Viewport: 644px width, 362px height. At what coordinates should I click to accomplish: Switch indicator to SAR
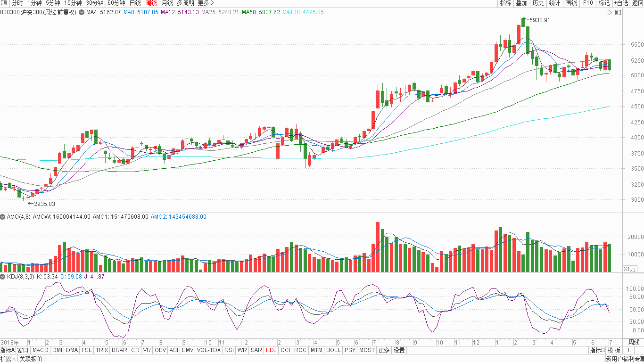(256, 350)
